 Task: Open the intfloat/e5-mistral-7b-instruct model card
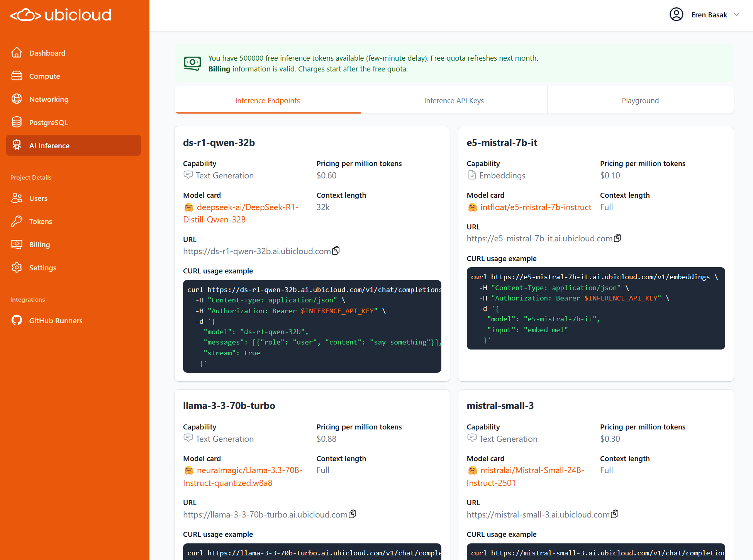pos(536,207)
